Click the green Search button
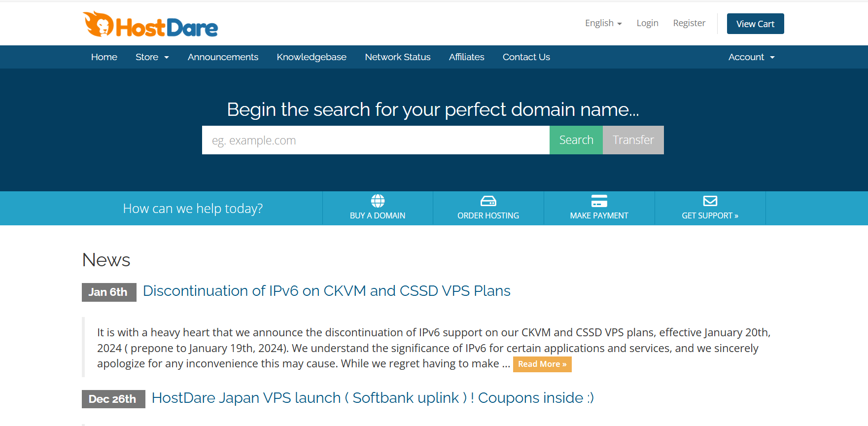 (576, 140)
